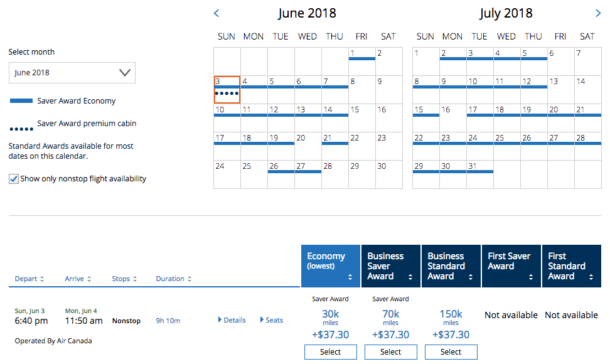This screenshot has height=364, width=610.
Task: Choose July 17 on the calendar
Action: click(479, 118)
